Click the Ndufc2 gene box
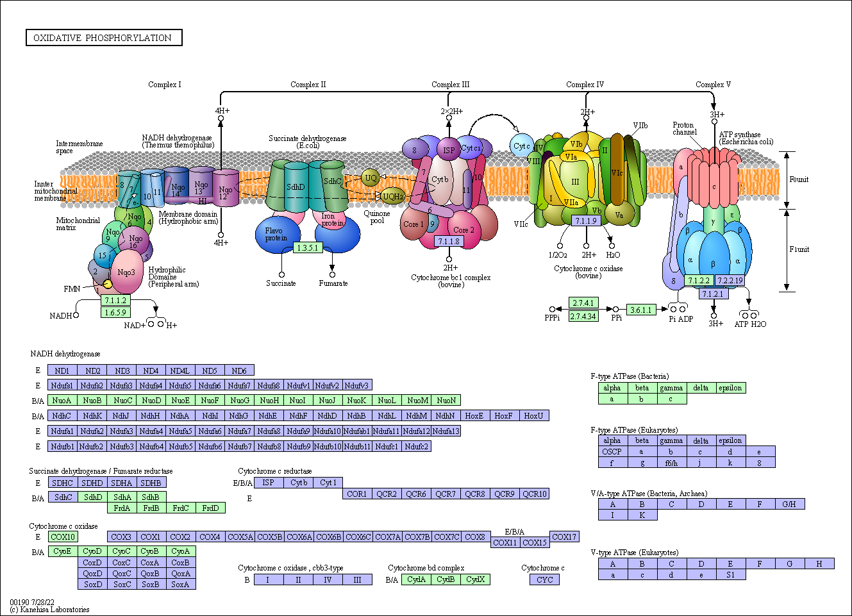Screen dimensions: 852x616 (417, 446)
